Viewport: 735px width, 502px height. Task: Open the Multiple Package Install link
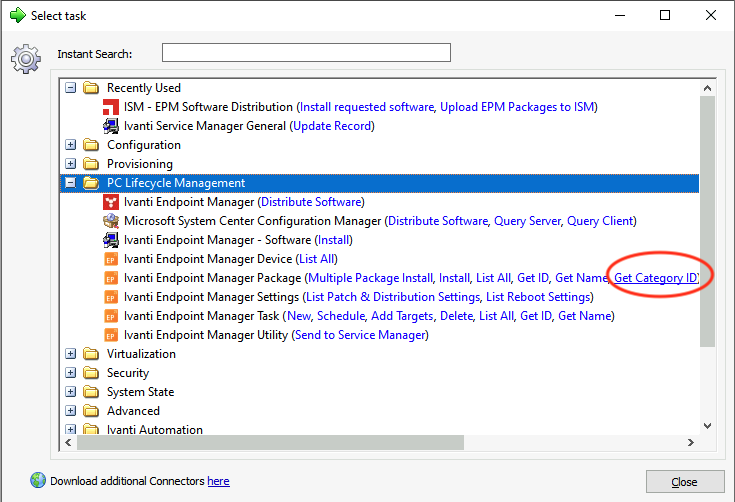pyautogui.click(x=370, y=278)
